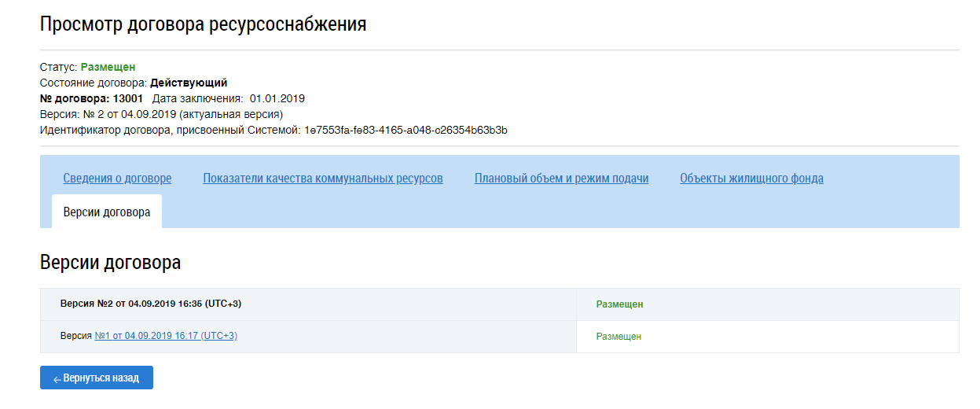This screenshot has width=980, height=409.
Task: Click the system identifier 1e7553fa-fe83-4165-a048-c26354b63b3b
Action: pyautogui.click(x=406, y=131)
